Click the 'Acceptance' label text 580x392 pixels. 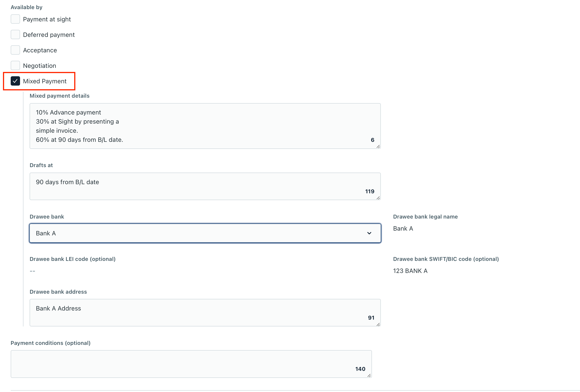tap(40, 50)
